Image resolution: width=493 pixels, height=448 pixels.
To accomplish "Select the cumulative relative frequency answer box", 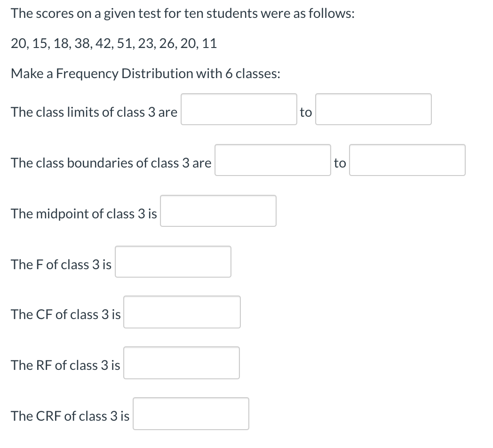I will click(191, 413).
